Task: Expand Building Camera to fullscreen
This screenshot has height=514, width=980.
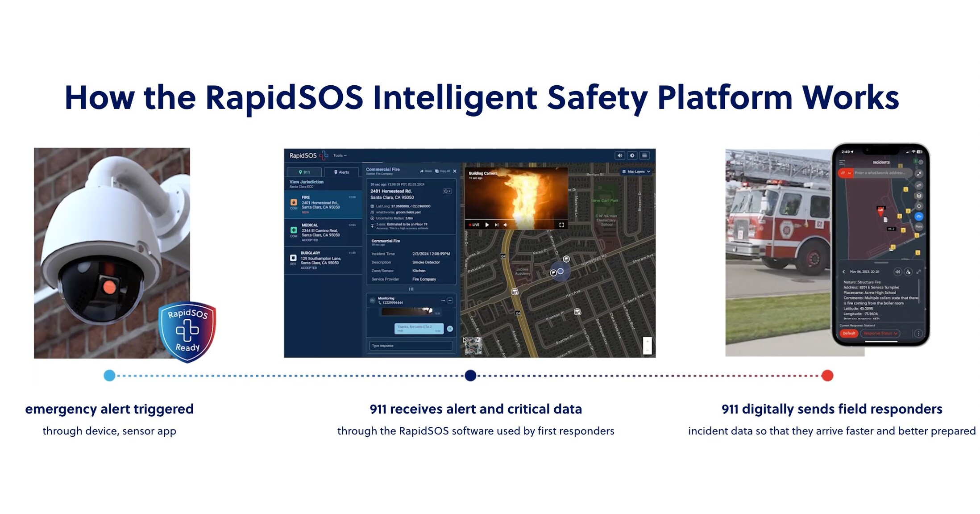Action: click(x=561, y=225)
